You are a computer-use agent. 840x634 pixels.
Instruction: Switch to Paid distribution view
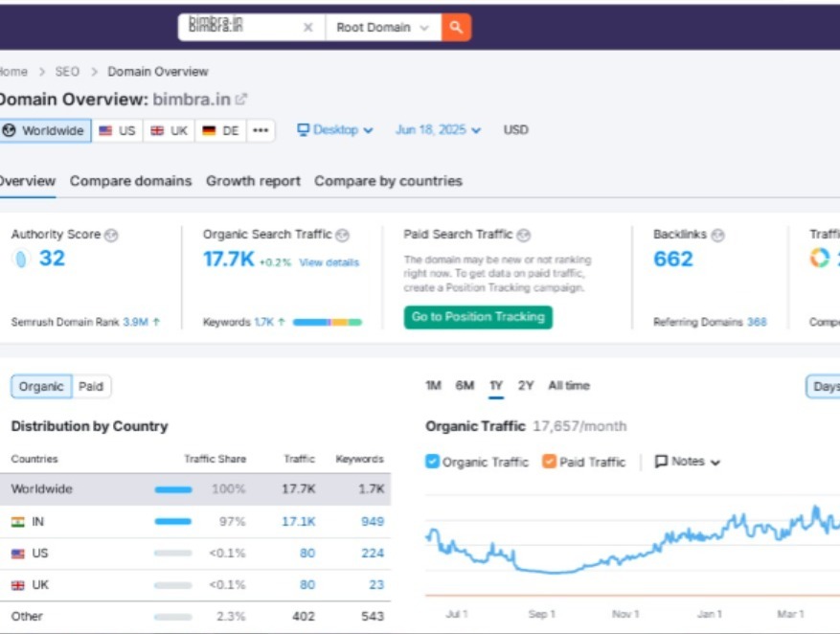pyautogui.click(x=91, y=387)
